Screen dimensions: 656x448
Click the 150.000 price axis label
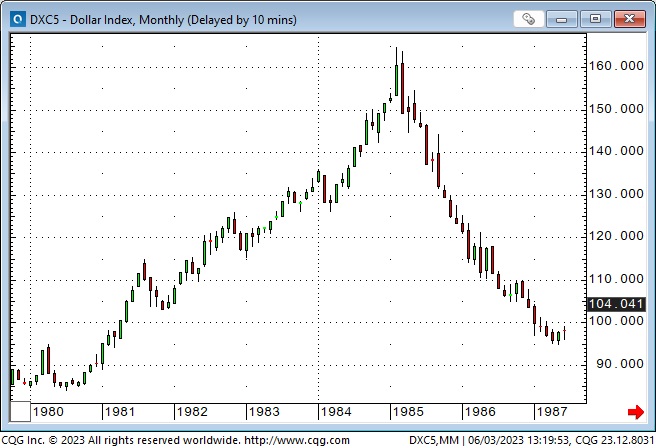click(x=616, y=109)
